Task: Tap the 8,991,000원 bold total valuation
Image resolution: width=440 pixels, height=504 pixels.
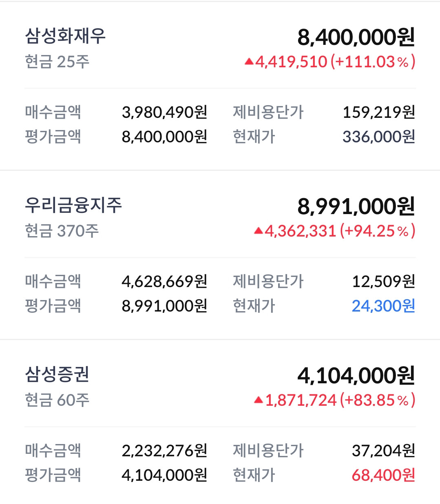Action: (356, 206)
